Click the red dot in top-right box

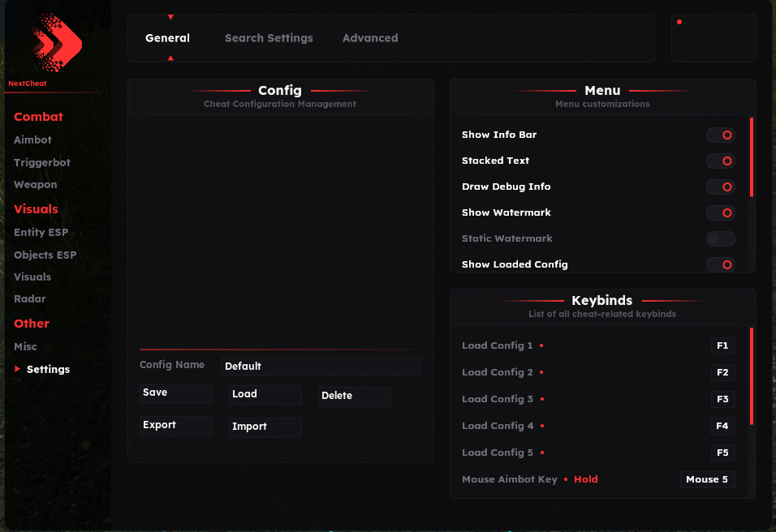click(x=679, y=22)
